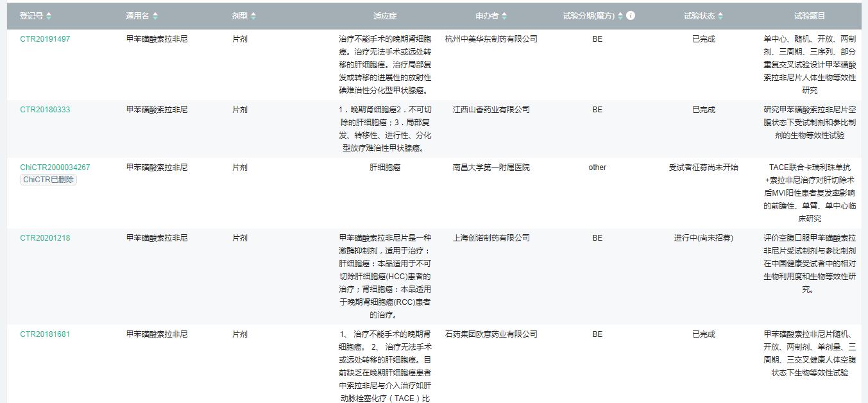Open trial record CTR20191497
The image size is (868, 403).
(45, 39)
